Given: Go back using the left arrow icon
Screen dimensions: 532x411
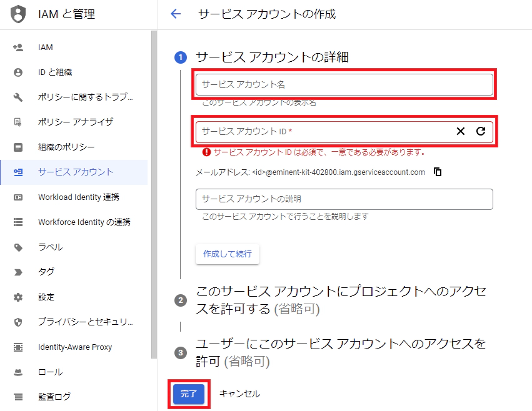Looking at the screenshot, I should [176, 14].
